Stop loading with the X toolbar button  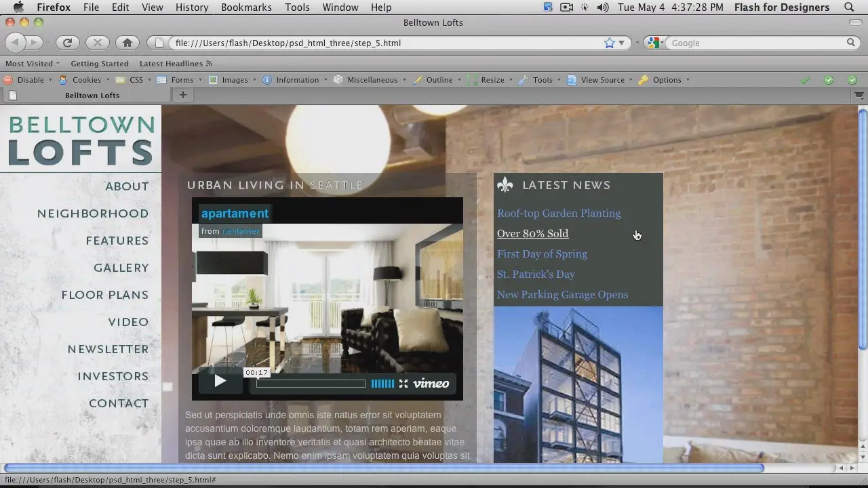(x=97, y=43)
